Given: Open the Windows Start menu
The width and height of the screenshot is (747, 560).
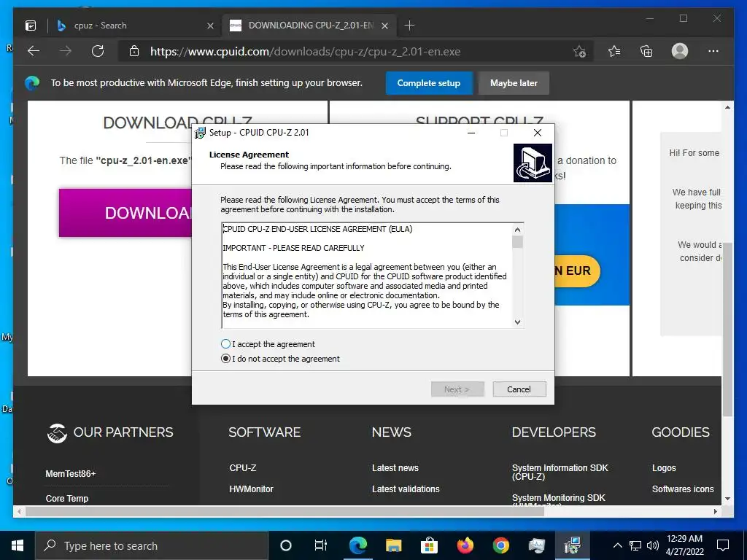Looking at the screenshot, I should click(x=18, y=545).
